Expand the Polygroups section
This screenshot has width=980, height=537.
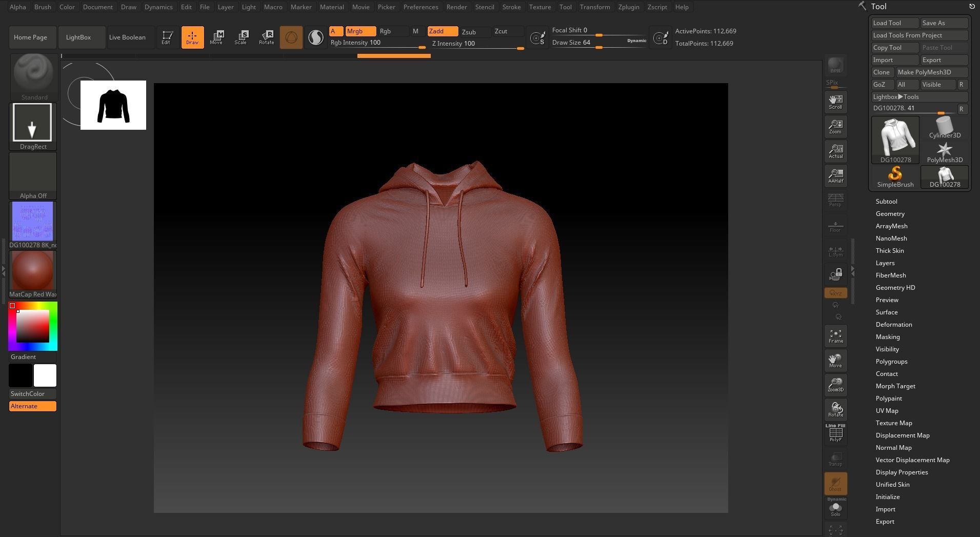891,362
